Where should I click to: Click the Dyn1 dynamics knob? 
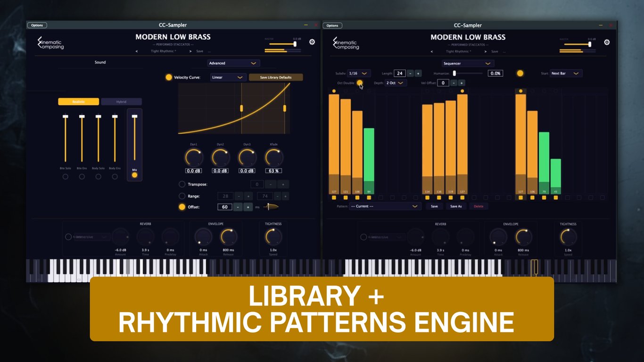193,158
